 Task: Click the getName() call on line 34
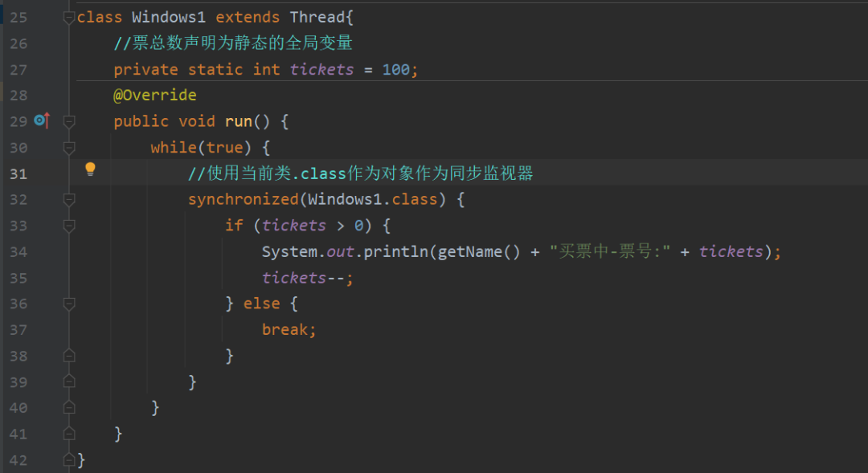pyautogui.click(x=479, y=251)
